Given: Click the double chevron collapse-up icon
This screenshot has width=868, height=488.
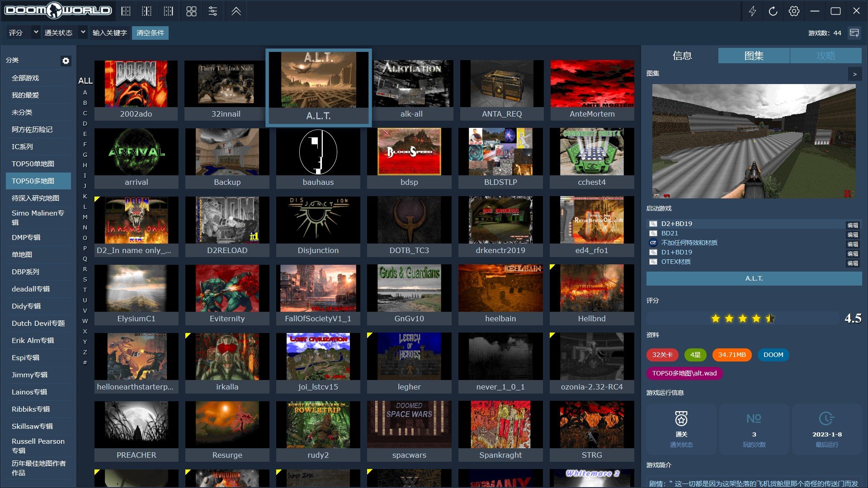Looking at the screenshot, I should point(236,11).
